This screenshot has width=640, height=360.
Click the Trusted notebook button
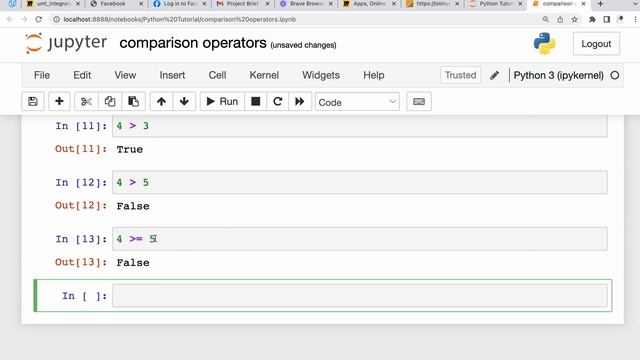tap(460, 75)
